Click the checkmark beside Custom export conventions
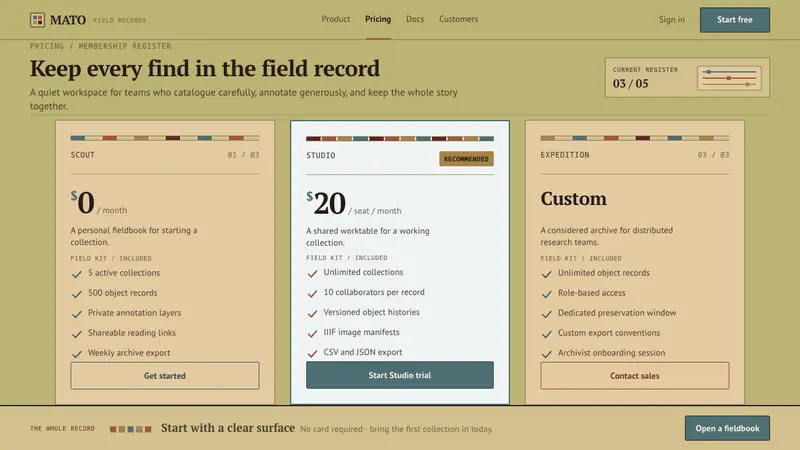800x450 pixels. [547, 334]
